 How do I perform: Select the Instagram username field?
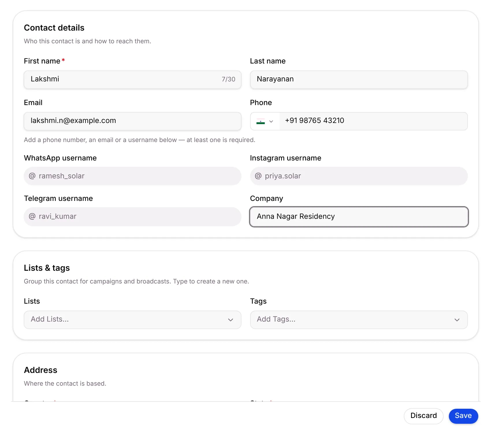coord(359,176)
